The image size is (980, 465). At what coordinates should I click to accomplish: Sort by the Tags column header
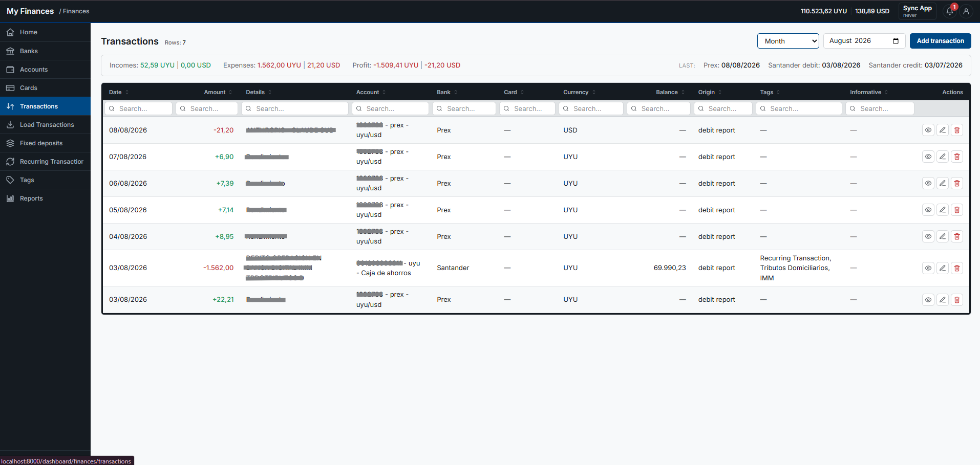[770, 92]
